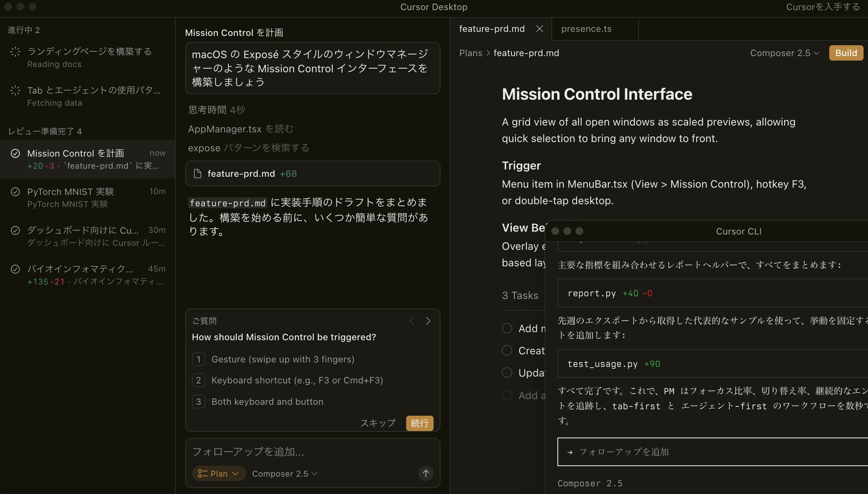Select option 2 Keyboard shortcut
868x494 pixels.
[288, 380]
